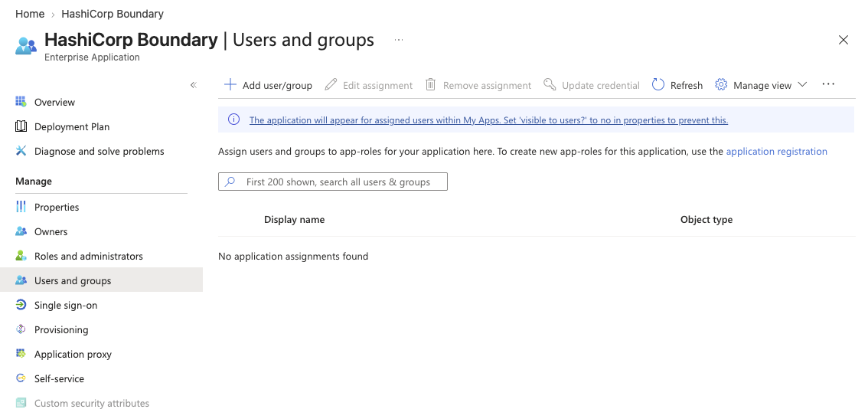The width and height of the screenshot is (868, 419).
Task: Click the Overview grid icon
Action: (21, 102)
